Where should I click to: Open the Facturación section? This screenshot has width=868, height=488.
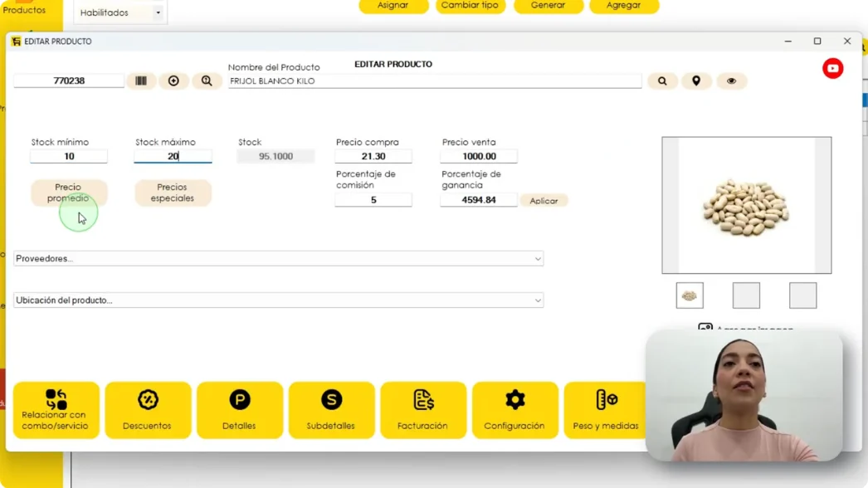point(423,410)
